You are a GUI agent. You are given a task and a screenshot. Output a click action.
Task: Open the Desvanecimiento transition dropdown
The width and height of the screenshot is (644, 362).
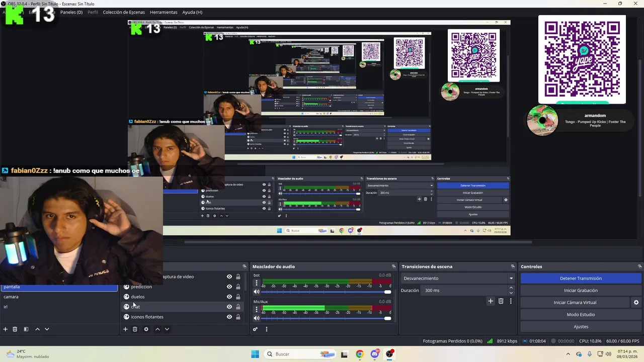point(458,278)
